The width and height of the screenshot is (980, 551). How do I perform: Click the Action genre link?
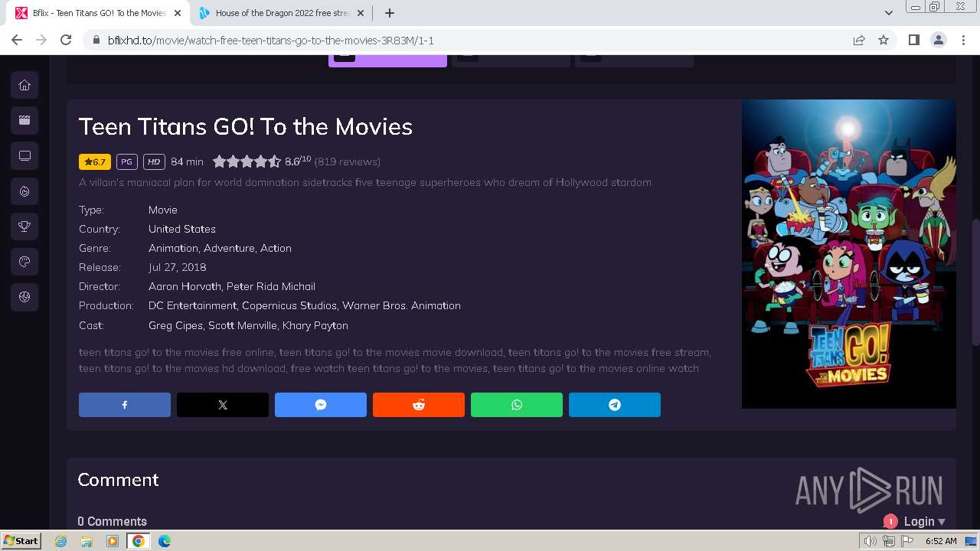click(x=276, y=248)
